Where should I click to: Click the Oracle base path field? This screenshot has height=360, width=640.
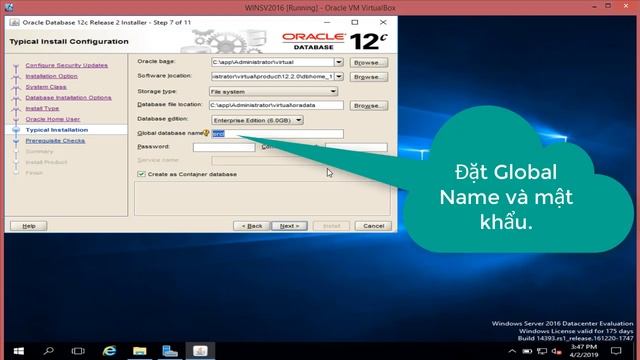(x=273, y=62)
